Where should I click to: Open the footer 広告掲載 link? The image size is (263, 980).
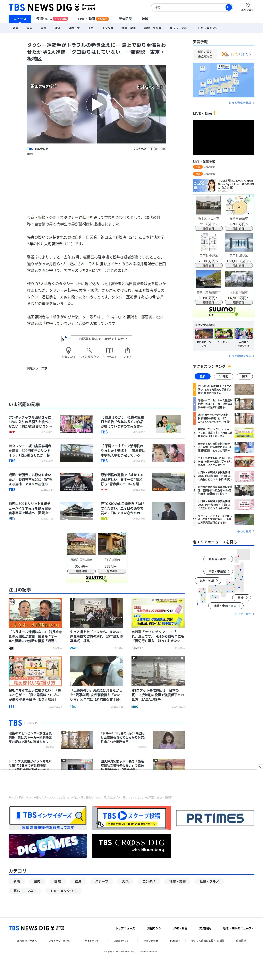(241, 941)
